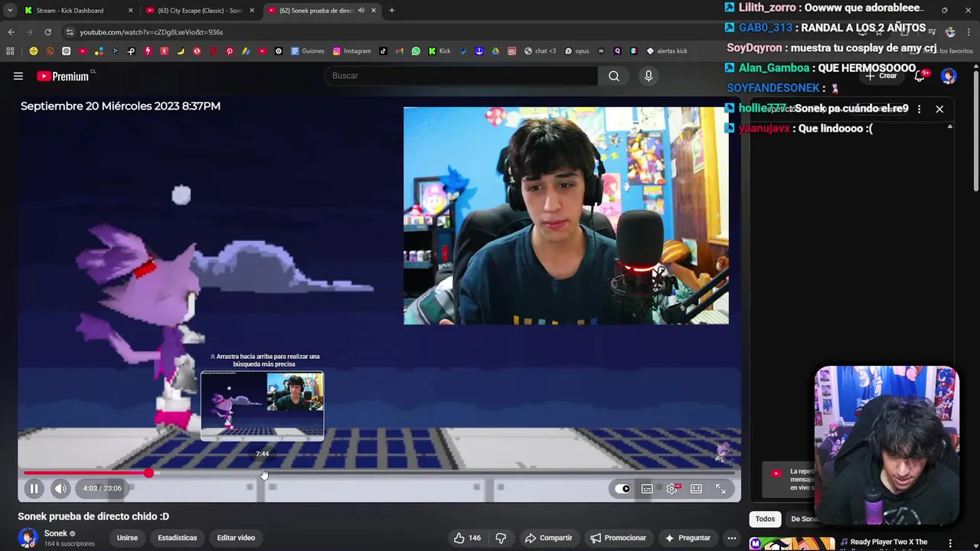Click the Preguntar button
Image resolution: width=980 pixels, height=551 pixels.
(688, 537)
